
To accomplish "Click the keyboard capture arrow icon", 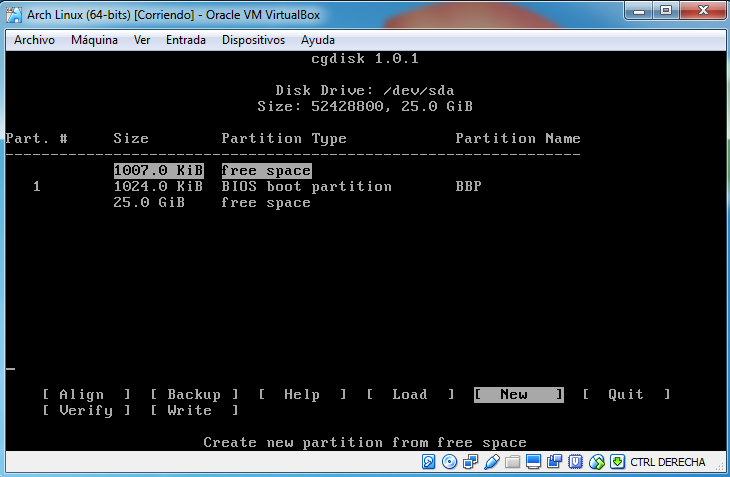I will click(x=618, y=462).
